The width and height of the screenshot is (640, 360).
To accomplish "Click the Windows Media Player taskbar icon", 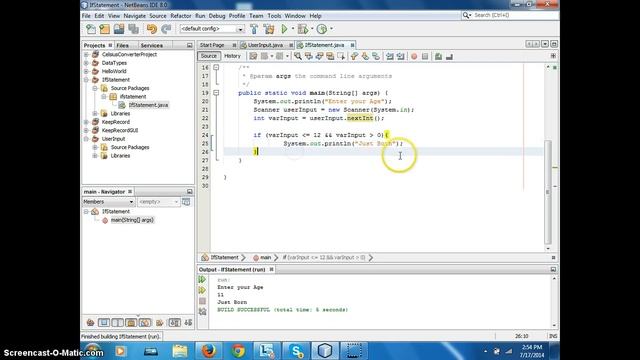I will coord(121,351).
